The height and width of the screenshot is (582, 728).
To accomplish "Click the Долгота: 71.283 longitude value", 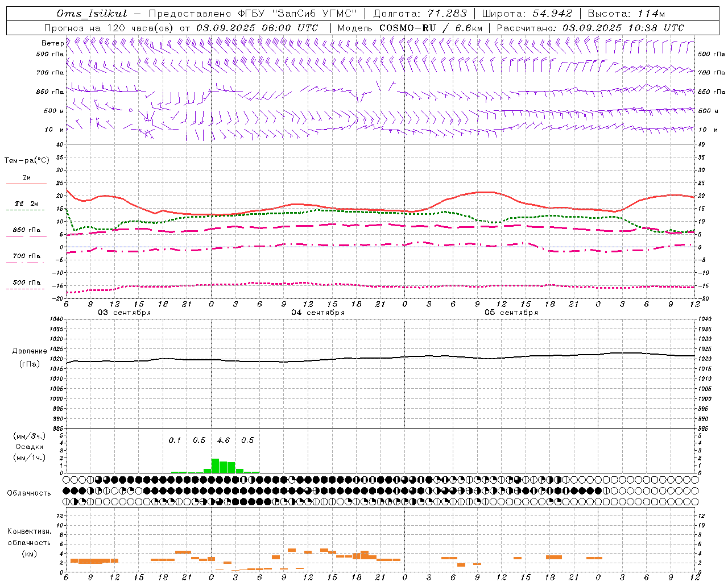I will pos(420,14).
